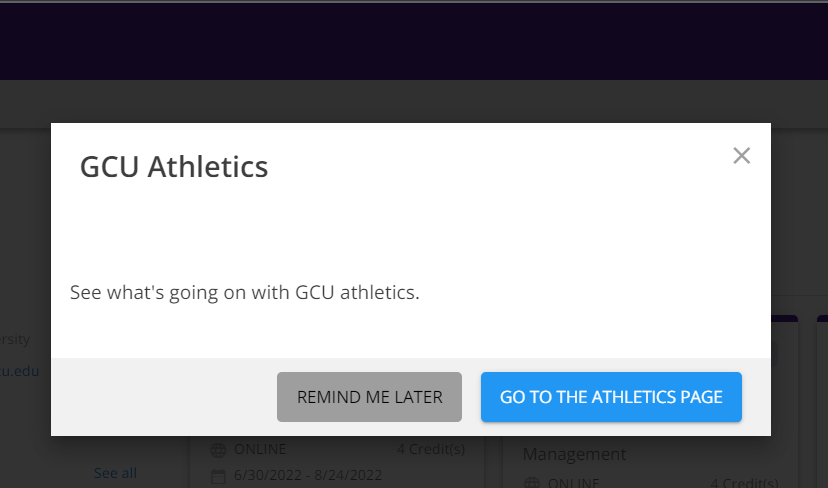Click the globe icon in Management card

pos(532,483)
